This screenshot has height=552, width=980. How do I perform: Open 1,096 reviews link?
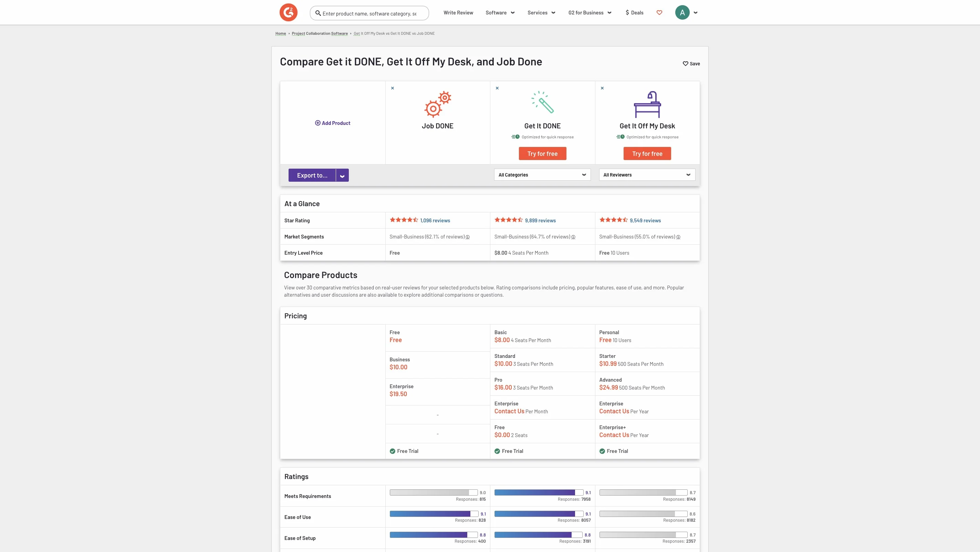[x=435, y=221]
